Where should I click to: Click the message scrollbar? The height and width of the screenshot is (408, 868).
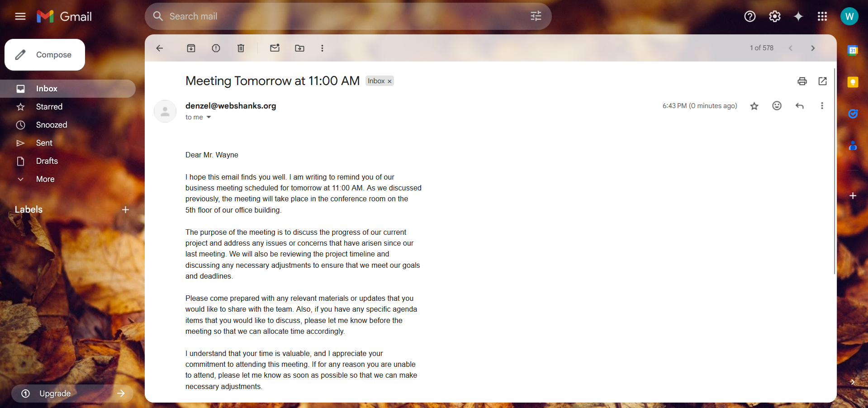click(835, 171)
